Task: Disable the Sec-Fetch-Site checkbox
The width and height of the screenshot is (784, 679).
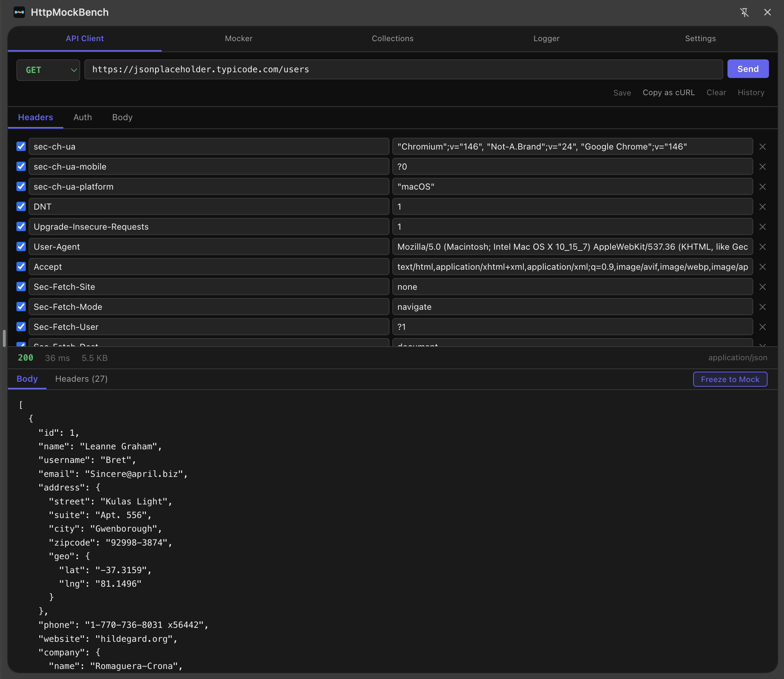Action: coord(21,287)
